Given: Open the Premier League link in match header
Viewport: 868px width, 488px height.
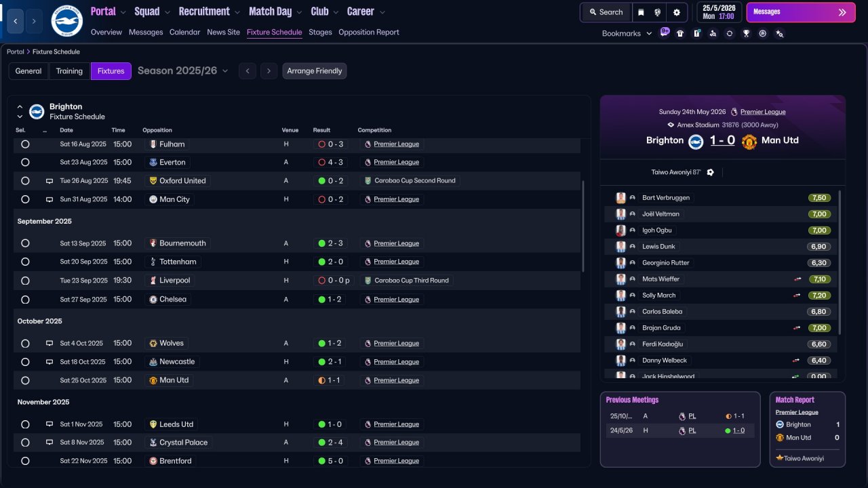Looking at the screenshot, I should click(763, 112).
